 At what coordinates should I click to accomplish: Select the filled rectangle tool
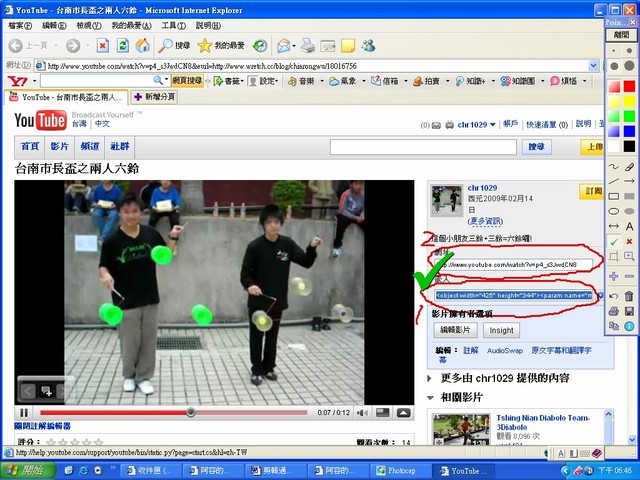(629, 196)
